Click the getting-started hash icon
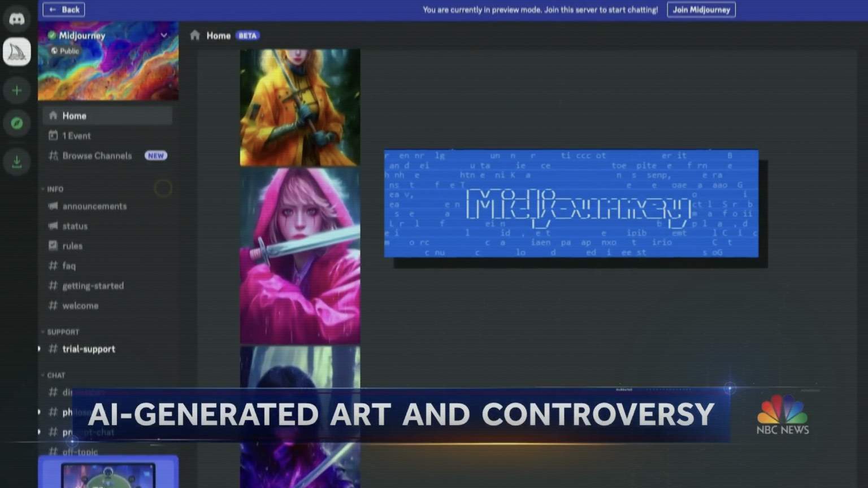The image size is (868, 488). [x=53, y=286]
